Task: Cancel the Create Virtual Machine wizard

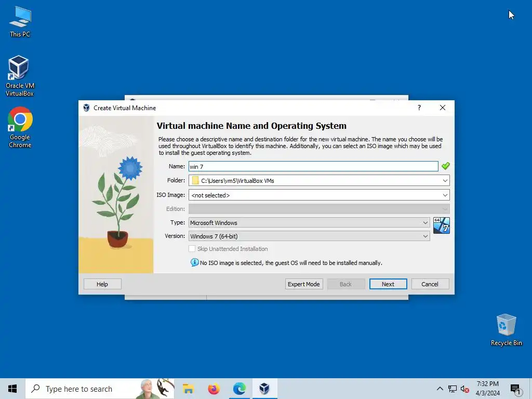Action: tap(430, 284)
